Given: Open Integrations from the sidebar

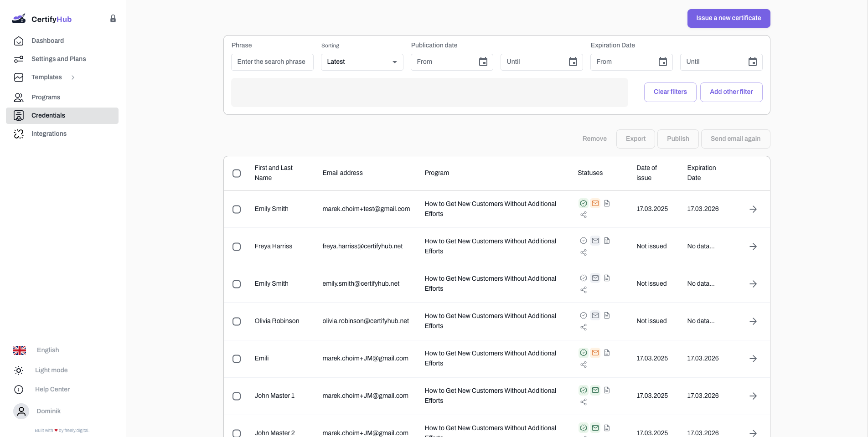Looking at the screenshot, I should (x=49, y=134).
